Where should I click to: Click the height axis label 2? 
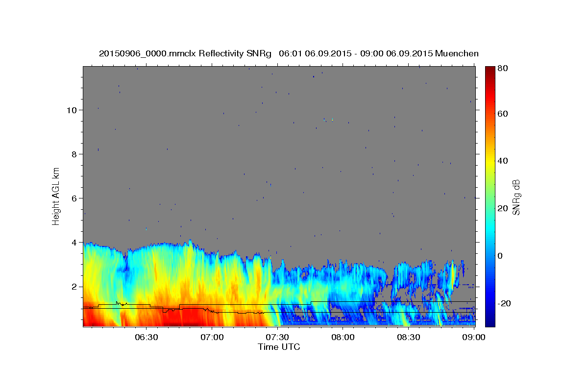pos(74,286)
